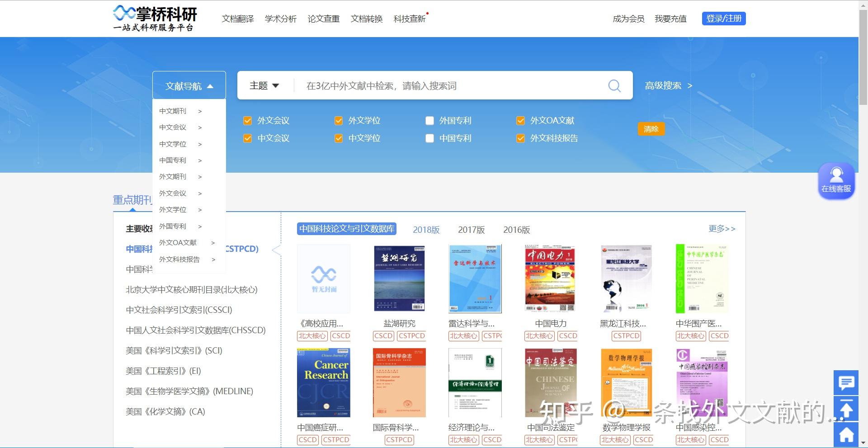Open the 暂无封面 placeholder cover

pyautogui.click(x=323, y=278)
